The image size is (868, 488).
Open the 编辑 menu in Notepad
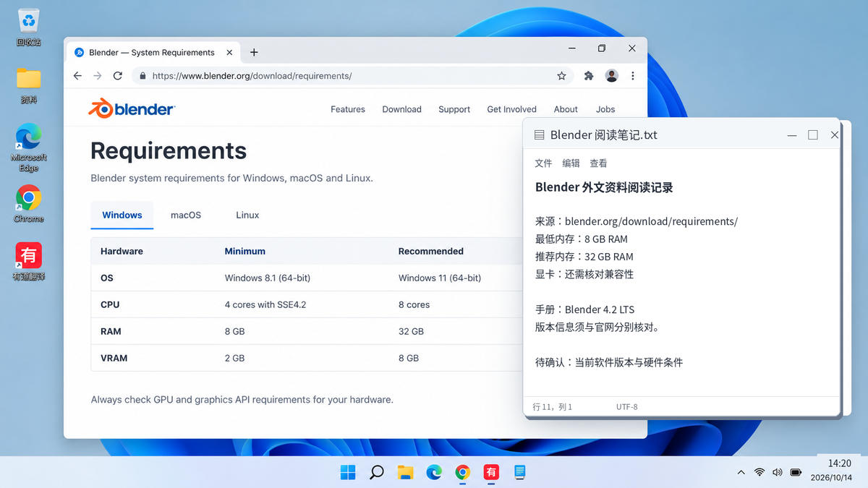(x=571, y=163)
